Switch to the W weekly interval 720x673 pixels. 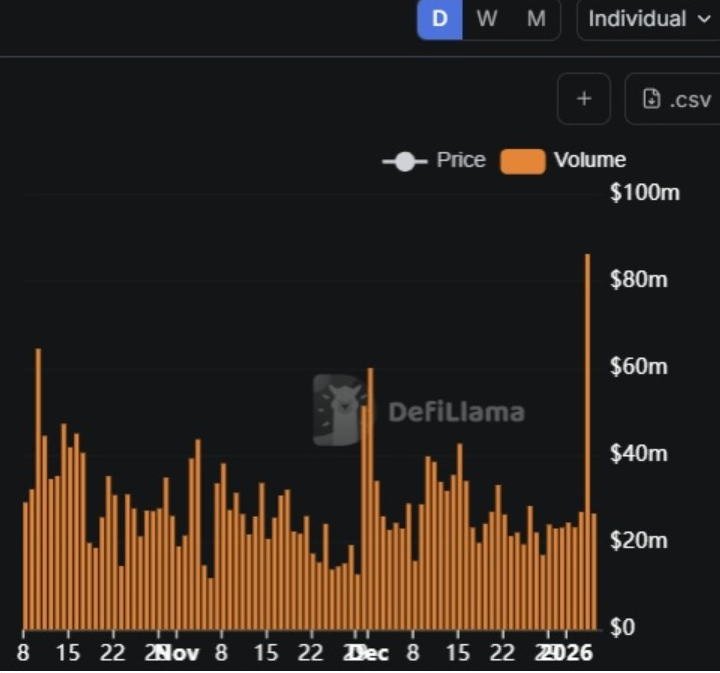pos(487,19)
